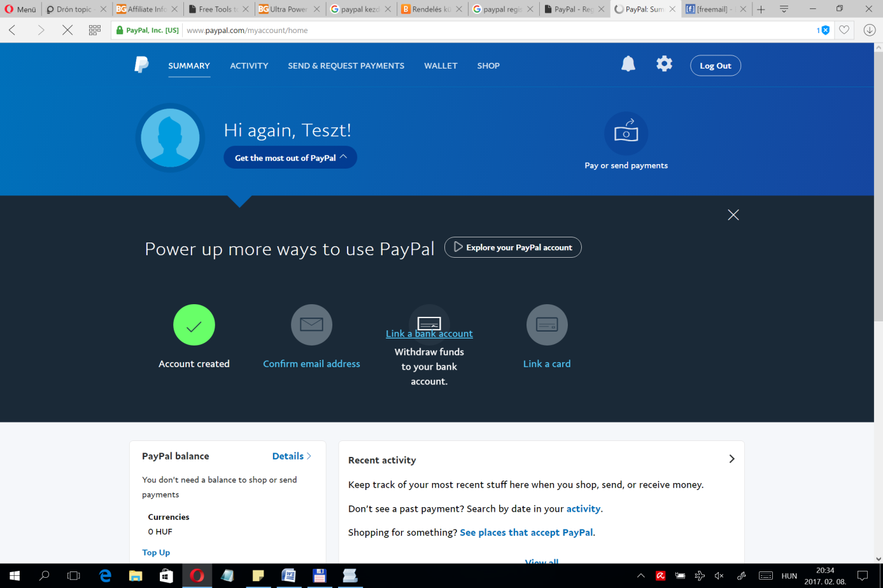Click the Link a card link
The image size is (883, 588).
547,363
